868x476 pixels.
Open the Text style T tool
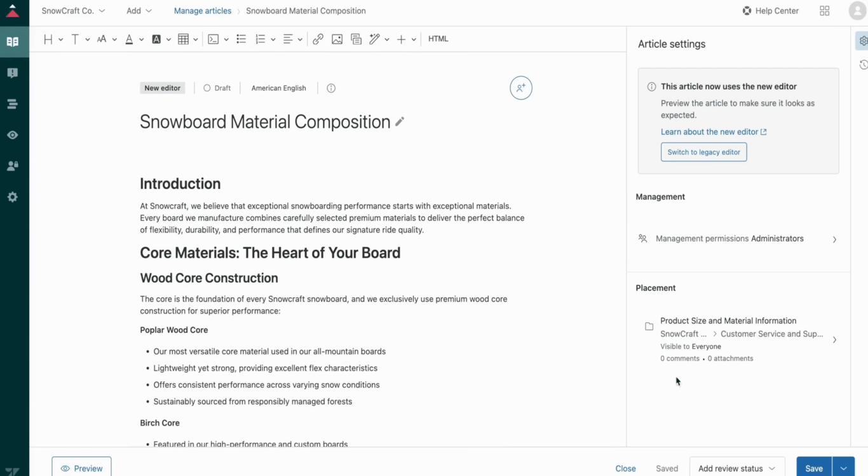[x=75, y=39]
